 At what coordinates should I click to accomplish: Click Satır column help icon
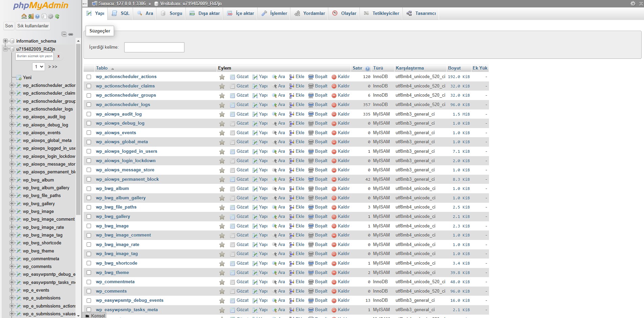368,68
